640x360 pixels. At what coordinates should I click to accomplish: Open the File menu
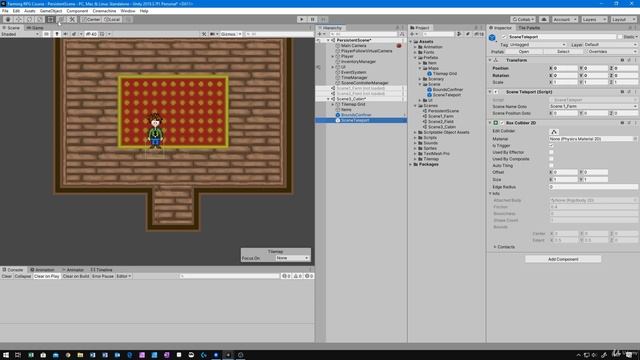(x=5, y=11)
